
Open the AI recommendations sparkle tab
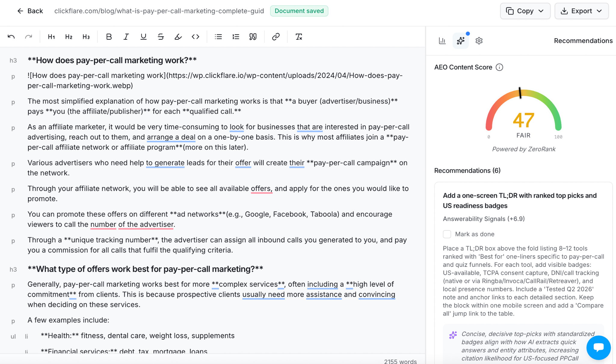[461, 41]
